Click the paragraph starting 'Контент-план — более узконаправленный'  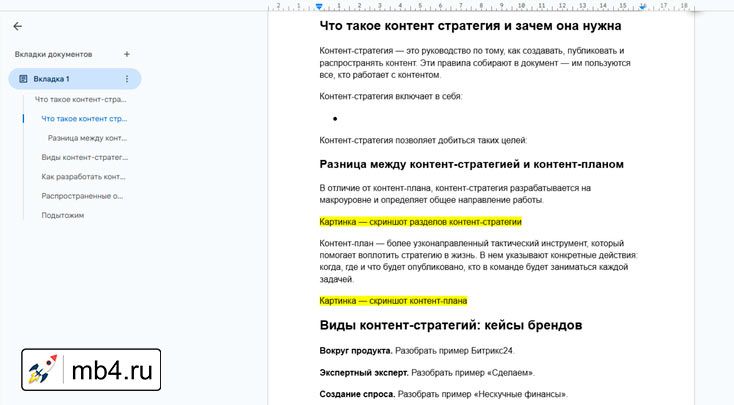point(478,261)
